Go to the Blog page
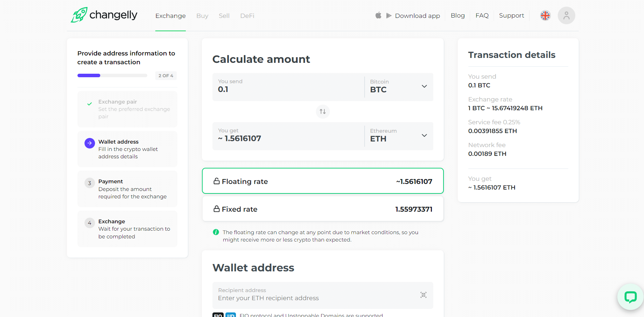The width and height of the screenshot is (644, 317). point(457,15)
